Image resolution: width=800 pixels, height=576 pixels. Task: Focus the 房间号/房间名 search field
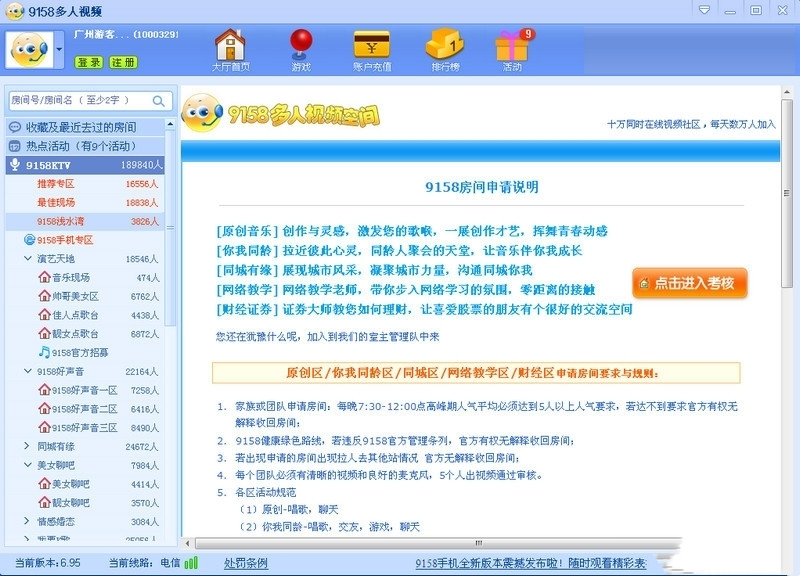pyautogui.click(x=90, y=101)
